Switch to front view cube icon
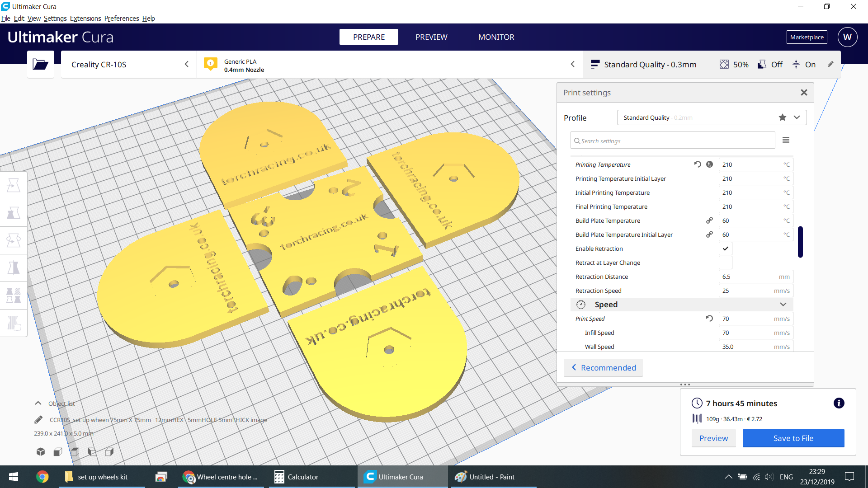 click(58, 451)
